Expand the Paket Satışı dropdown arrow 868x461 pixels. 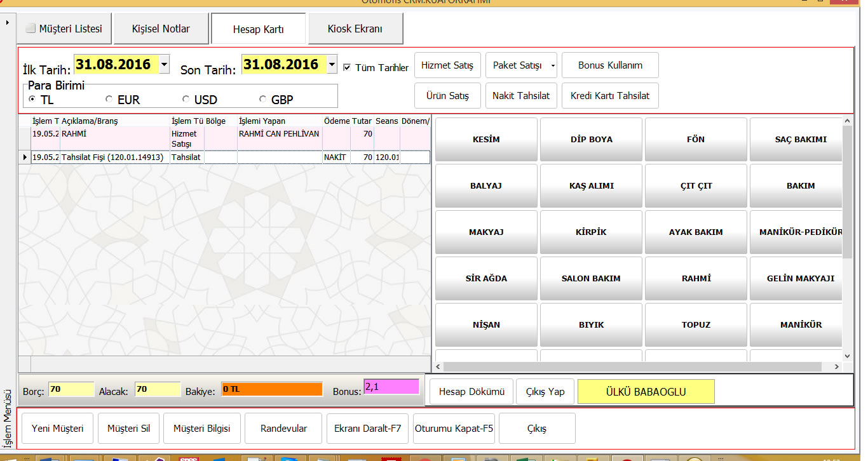[x=553, y=65]
